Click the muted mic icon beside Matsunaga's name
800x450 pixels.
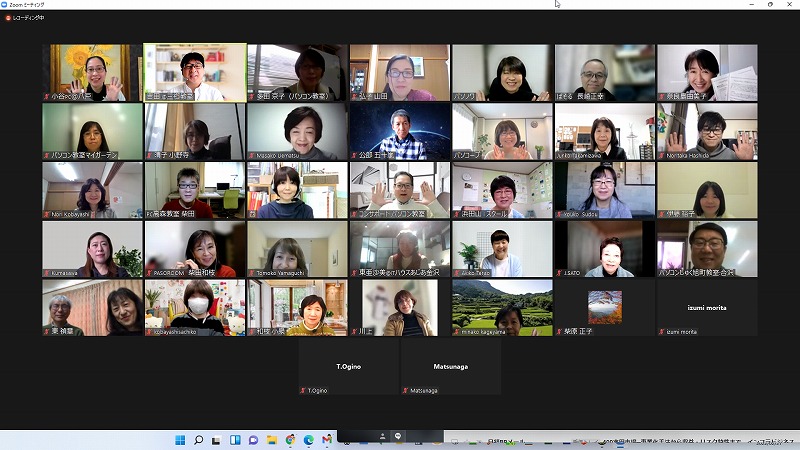coord(405,391)
